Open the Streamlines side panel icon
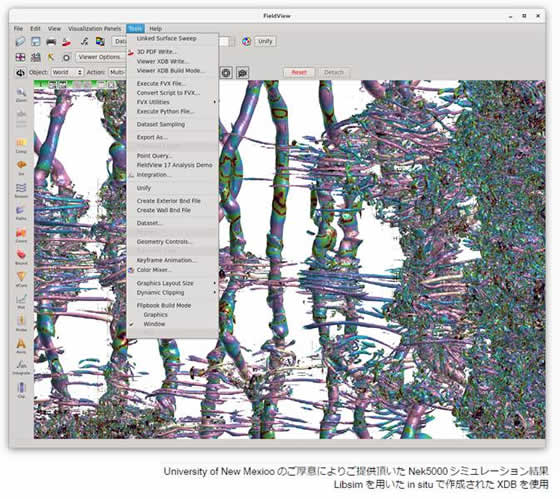The image size is (560, 499). (x=21, y=190)
